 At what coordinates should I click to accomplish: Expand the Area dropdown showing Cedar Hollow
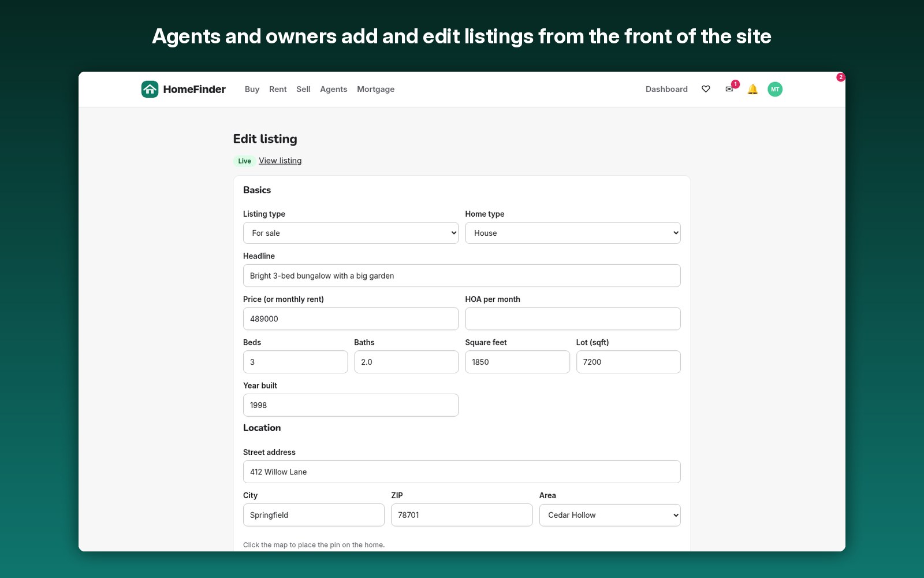click(x=610, y=515)
